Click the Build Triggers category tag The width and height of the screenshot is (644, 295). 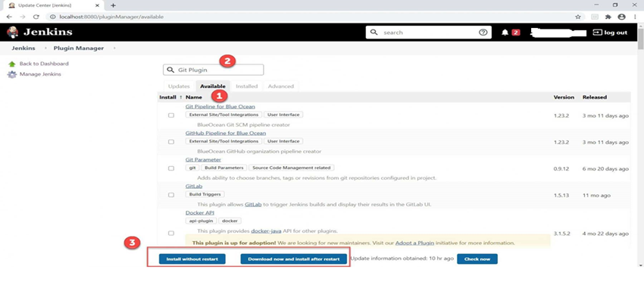205,194
